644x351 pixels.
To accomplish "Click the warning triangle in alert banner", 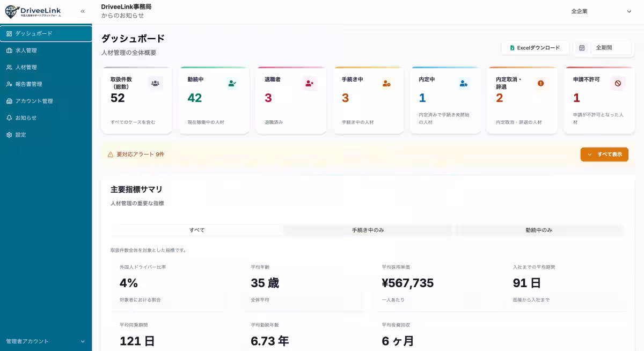I will click(x=111, y=155).
